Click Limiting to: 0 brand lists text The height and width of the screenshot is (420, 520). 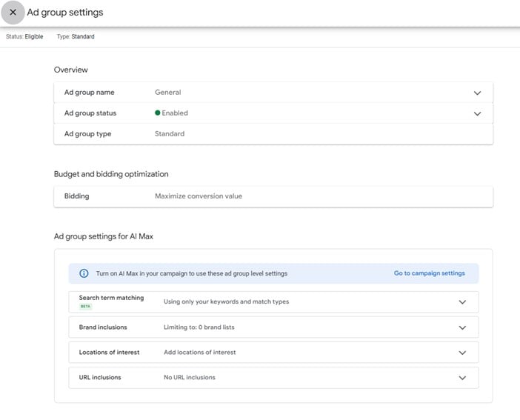199,327
